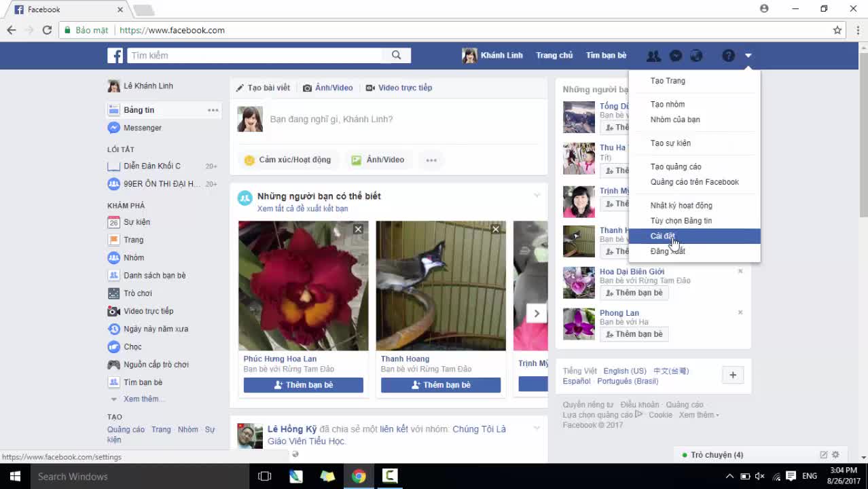Click Cảm xúc/Hoạt động button
The height and width of the screenshot is (489, 868).
click(x=287, y=160)
